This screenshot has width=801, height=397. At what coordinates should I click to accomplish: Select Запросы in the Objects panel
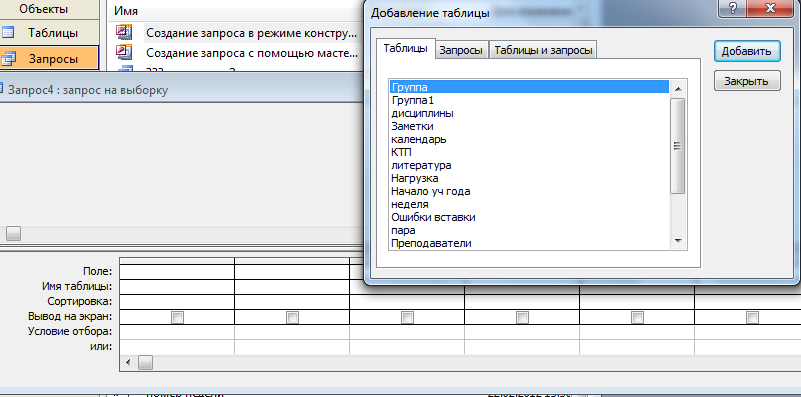(53, 59)
